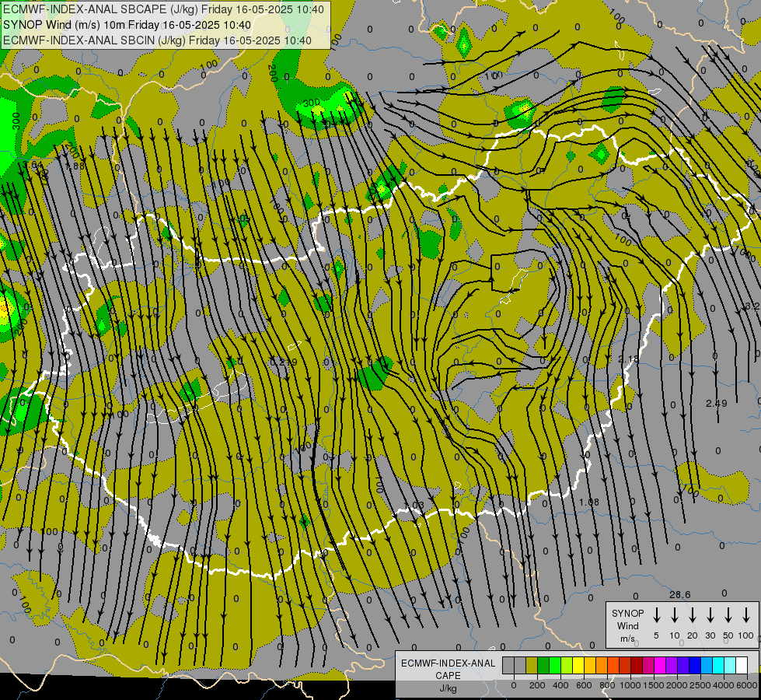The image size is (761, 700).
Task: Click the '1.88' value on the map
Action: tap(75, 166)
